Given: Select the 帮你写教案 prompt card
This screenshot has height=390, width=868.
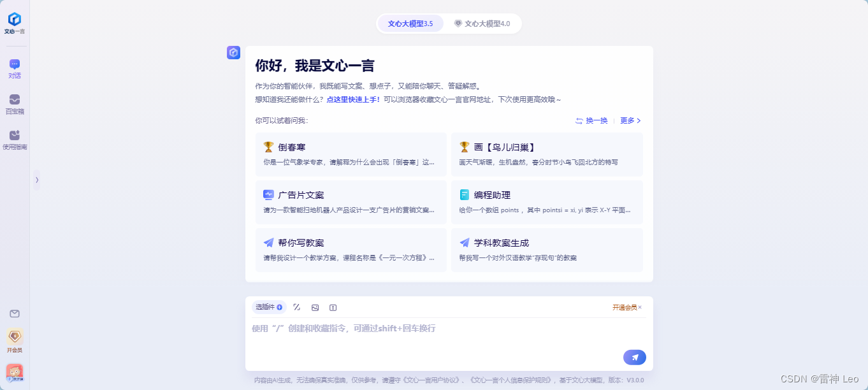Looking at the screenshot, I should point(351,250).
